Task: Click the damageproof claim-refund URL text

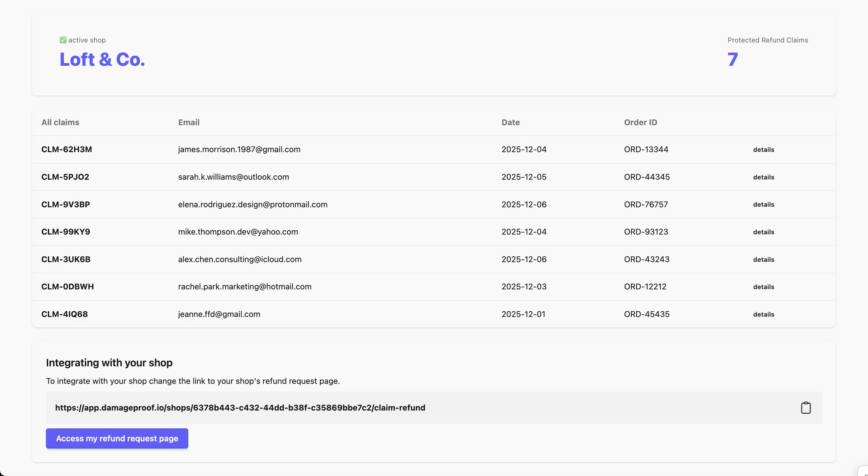Action: tap(240, 408)
